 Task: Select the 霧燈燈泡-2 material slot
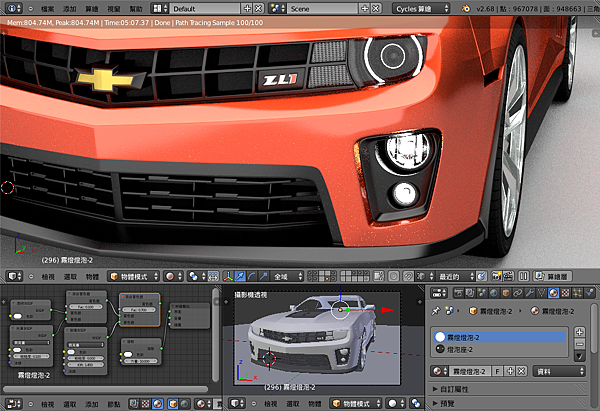point(500,338)
